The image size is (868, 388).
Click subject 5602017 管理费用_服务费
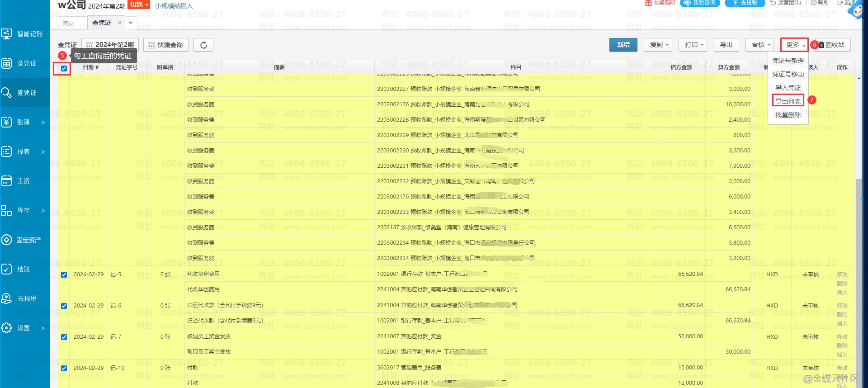(409, 368)
